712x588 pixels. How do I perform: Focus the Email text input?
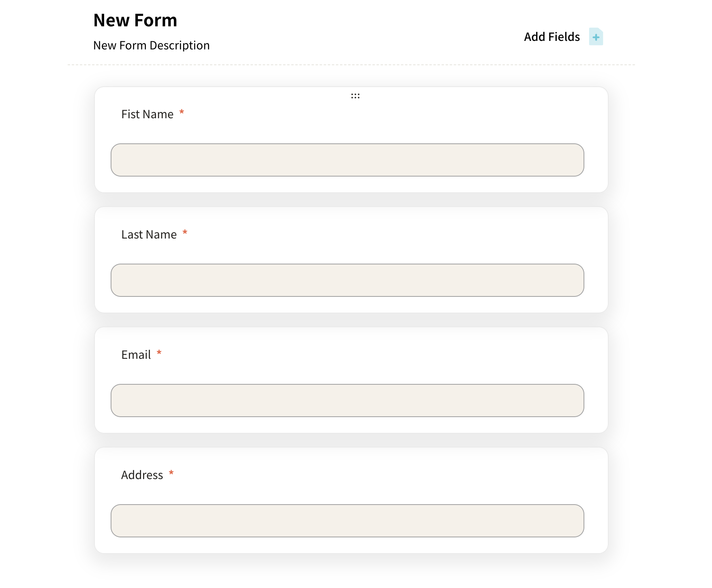coord(347,401)
